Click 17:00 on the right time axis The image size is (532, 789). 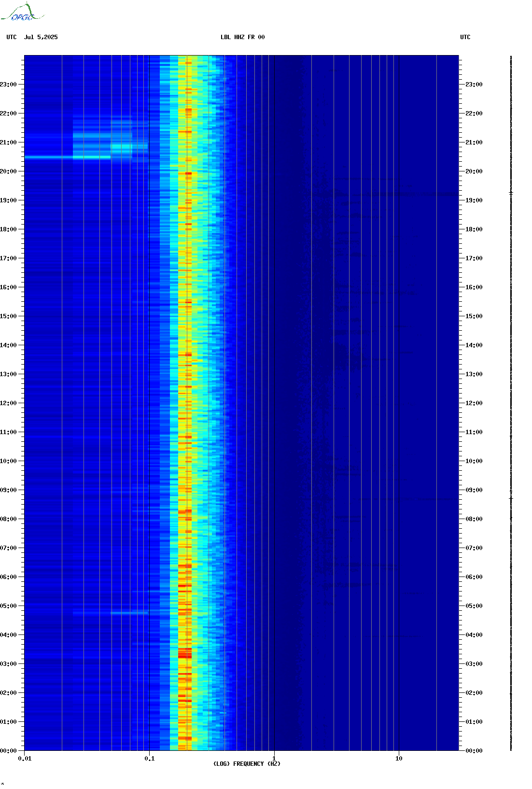[x=474, y=258]
